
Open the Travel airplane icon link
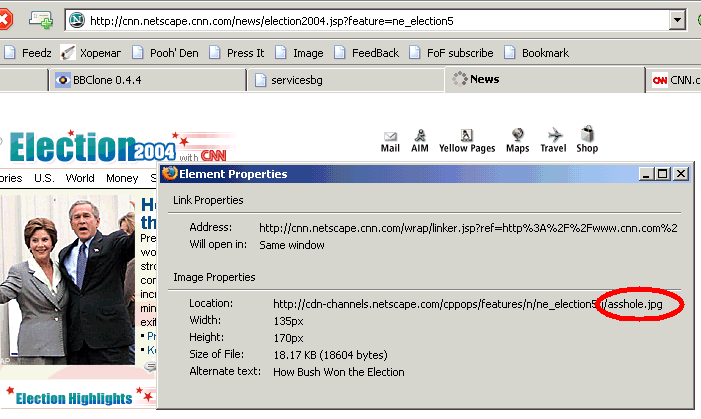[553, 141]
